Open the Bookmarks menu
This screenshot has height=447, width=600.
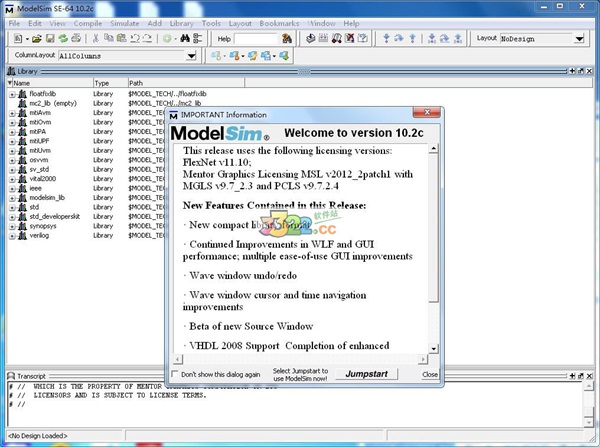pyautogui.click(x=280, y=22)
